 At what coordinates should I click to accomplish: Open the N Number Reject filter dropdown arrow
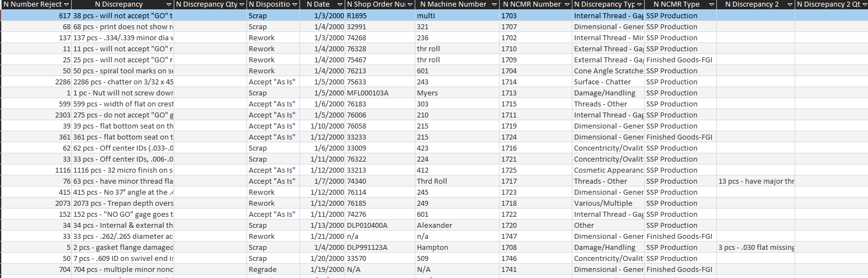pyautogui.click(x=67, y=4)
